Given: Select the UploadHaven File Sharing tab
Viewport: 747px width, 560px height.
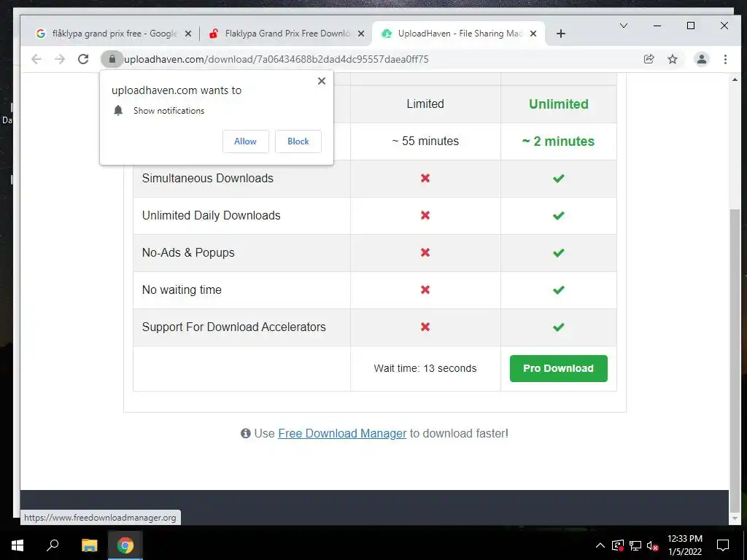Looking at the screenshot, I should click(x=458, y=34).
